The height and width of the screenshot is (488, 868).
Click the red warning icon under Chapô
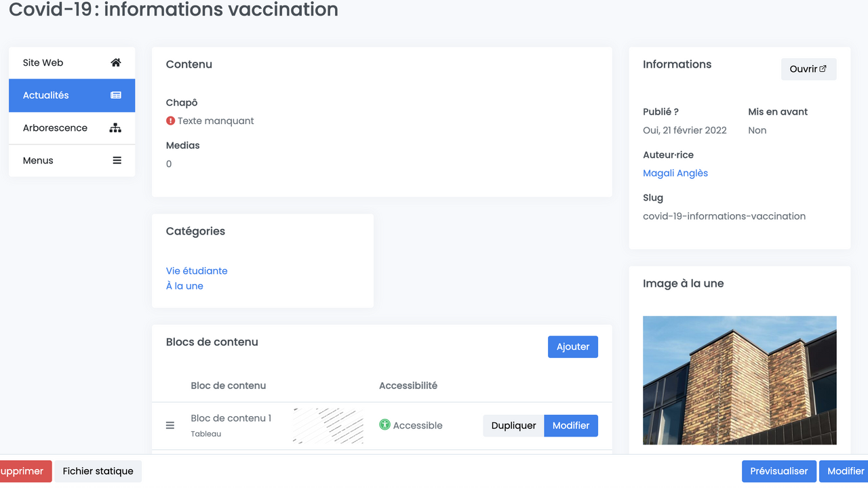pos(171,121)
